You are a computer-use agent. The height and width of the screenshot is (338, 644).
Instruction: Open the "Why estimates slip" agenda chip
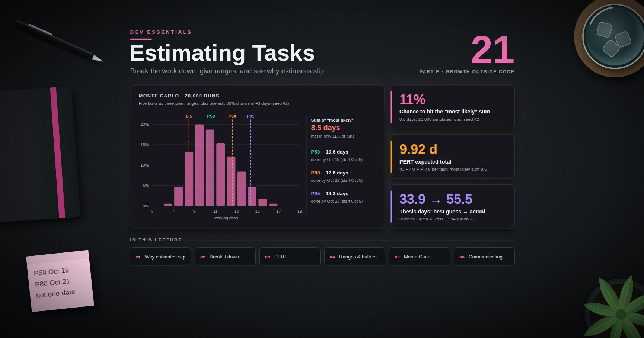tap(160, 257)
